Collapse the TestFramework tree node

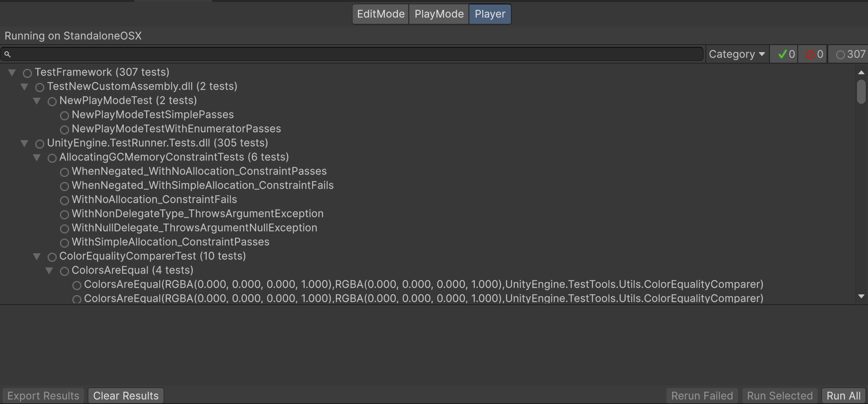coord(12,72)
